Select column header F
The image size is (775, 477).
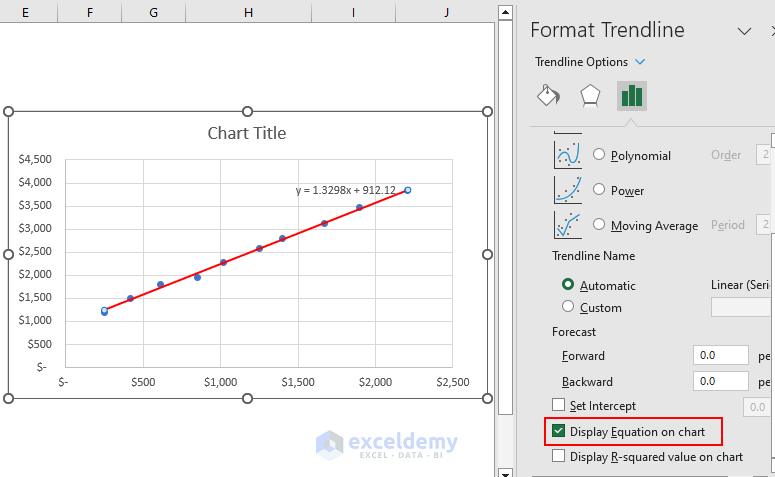click(x=89, y=12)
